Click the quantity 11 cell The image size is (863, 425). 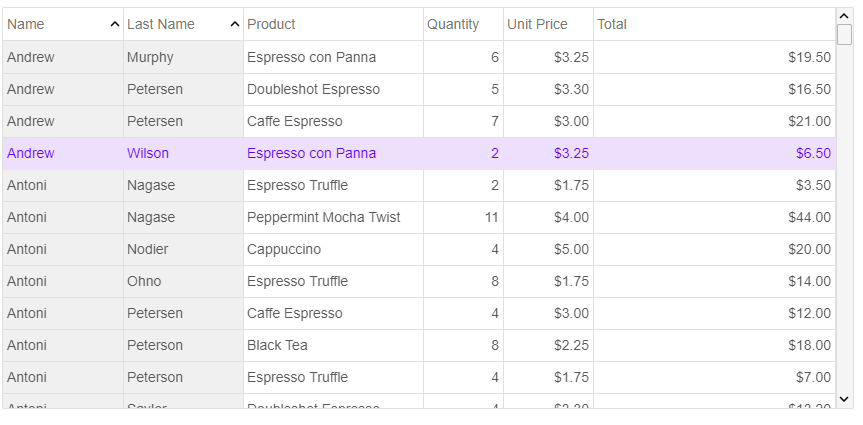pos(463,217)
